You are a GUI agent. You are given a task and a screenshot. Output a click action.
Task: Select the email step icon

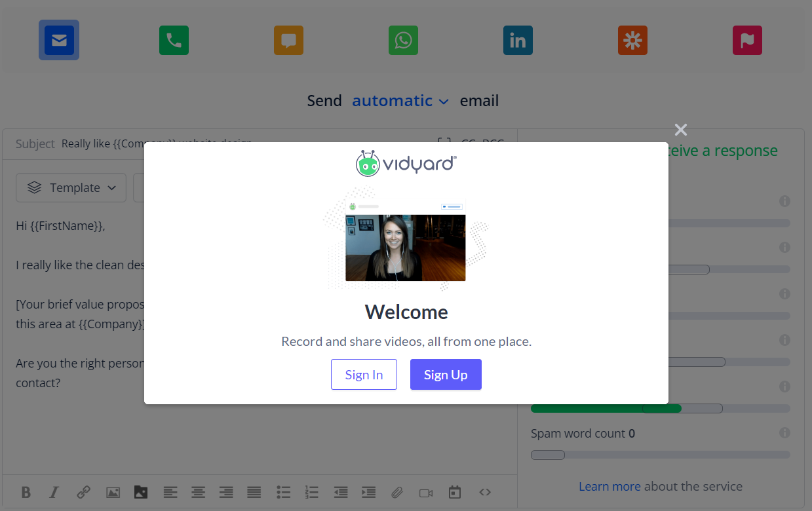click(59, 40)
